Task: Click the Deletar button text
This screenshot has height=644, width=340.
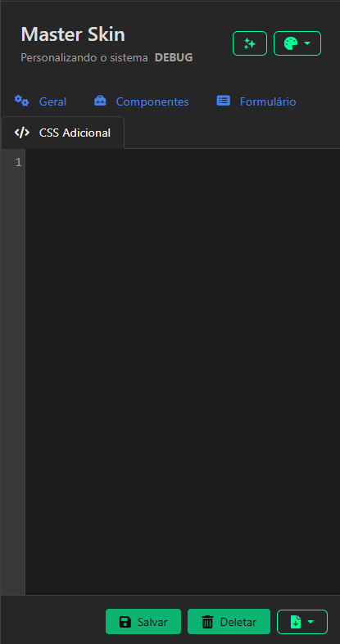Action: point(238,622)
